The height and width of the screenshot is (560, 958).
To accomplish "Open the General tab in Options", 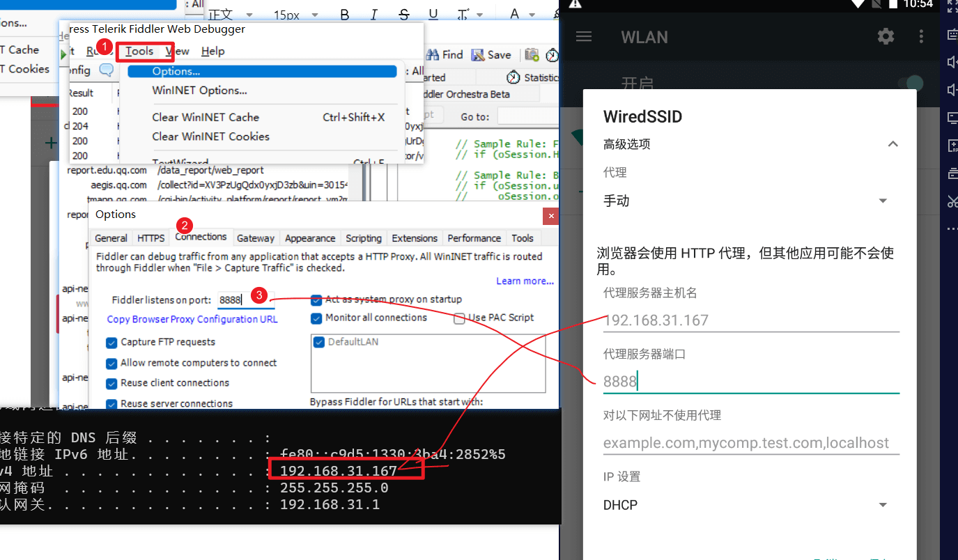I will pos(111,238).
